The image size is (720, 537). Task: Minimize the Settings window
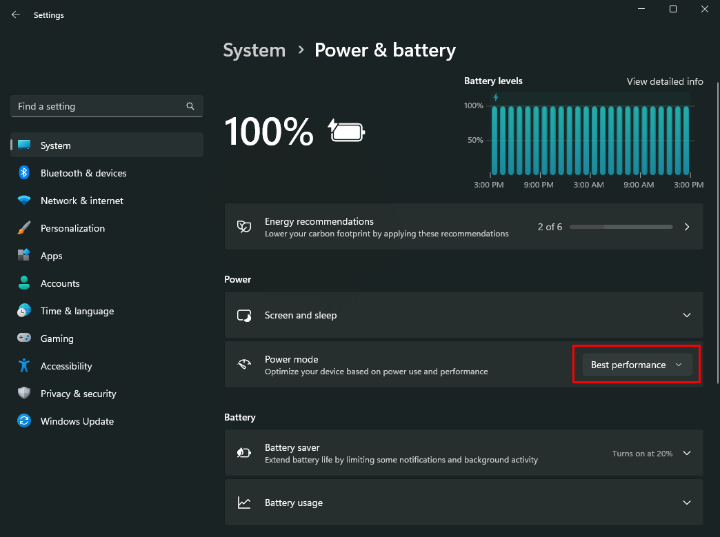(x=641, y=9)
